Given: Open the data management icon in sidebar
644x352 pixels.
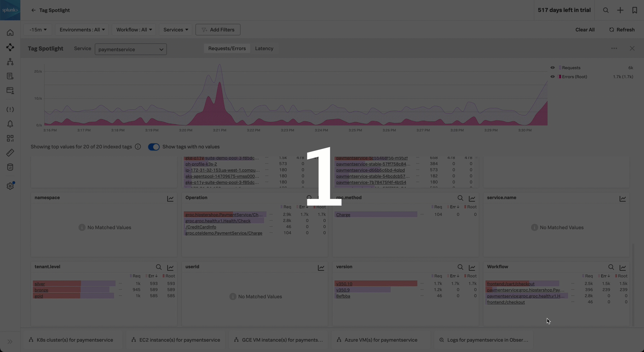Looking at the screenshot, I should [x=10, y=167].
